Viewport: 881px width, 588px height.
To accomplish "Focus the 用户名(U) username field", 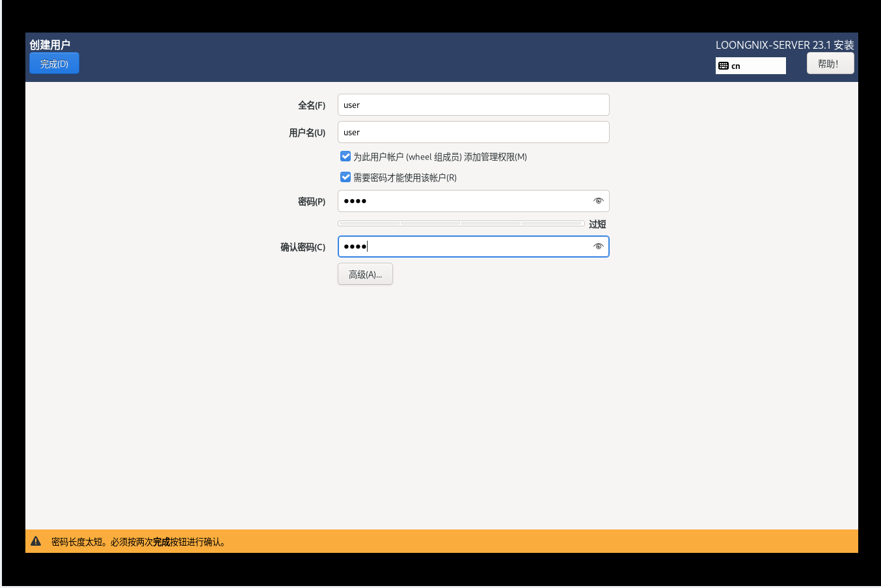I will pos(473,132).
